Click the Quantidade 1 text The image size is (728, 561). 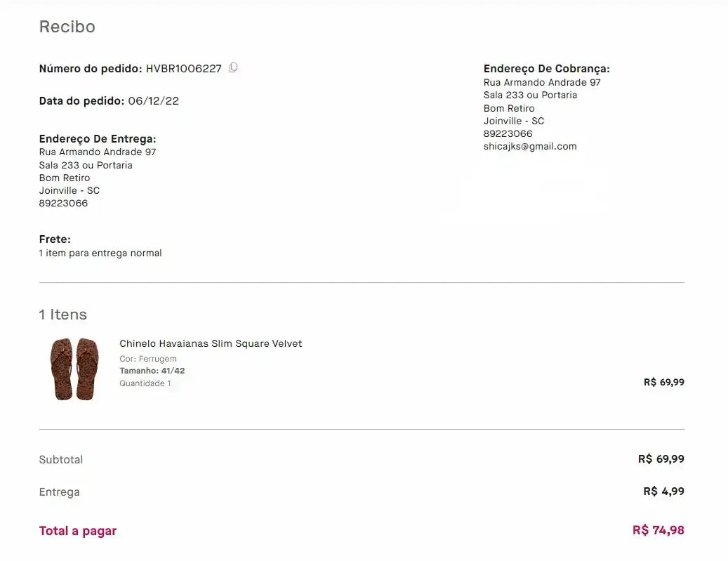pyautogui.click(x=145, y=383)
